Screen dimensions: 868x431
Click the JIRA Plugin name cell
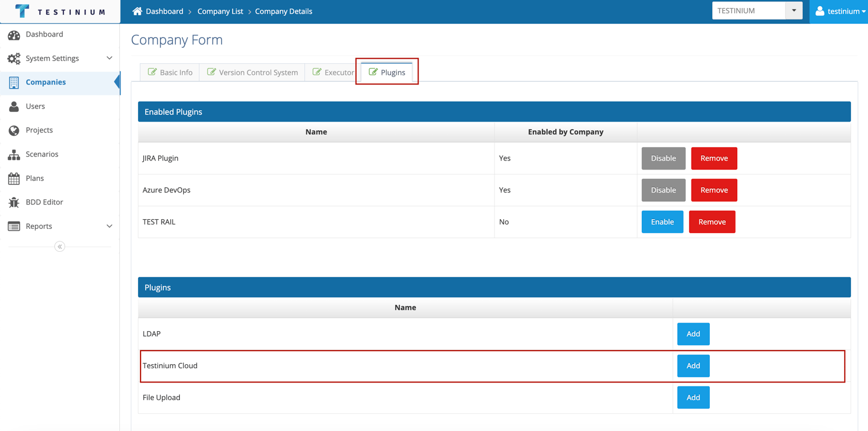coord(316,158)
